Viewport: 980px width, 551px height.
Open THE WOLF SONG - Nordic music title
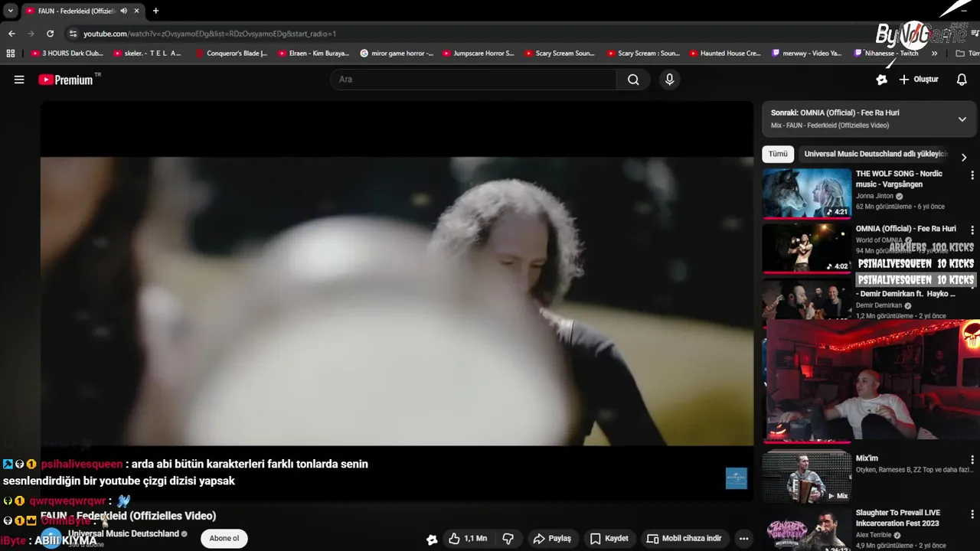point(899,179)
